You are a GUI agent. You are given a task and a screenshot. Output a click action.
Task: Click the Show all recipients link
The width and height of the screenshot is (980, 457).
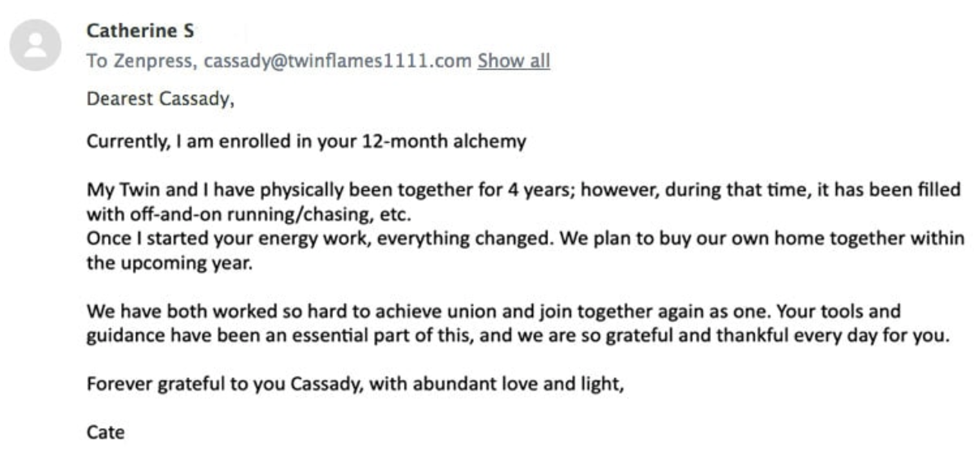coord(513,61)
